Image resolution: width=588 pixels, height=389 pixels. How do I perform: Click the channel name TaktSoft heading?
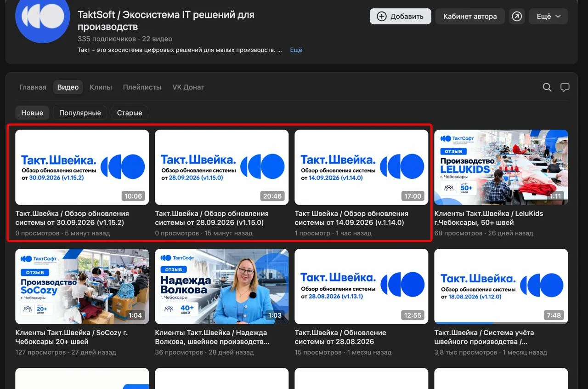166,20
